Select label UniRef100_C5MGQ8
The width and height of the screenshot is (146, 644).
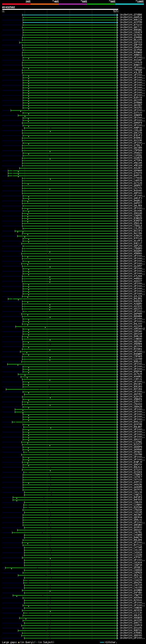click(131, 70)
